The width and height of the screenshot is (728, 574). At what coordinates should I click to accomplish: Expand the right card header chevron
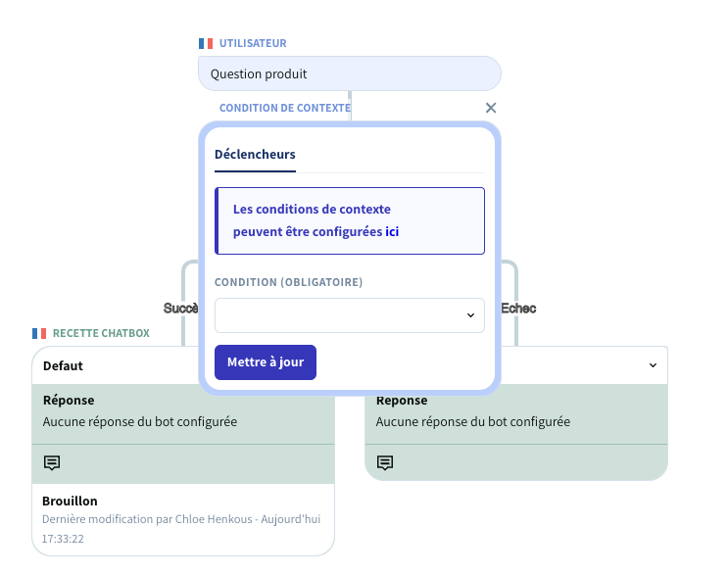click(x=654, y=365)
